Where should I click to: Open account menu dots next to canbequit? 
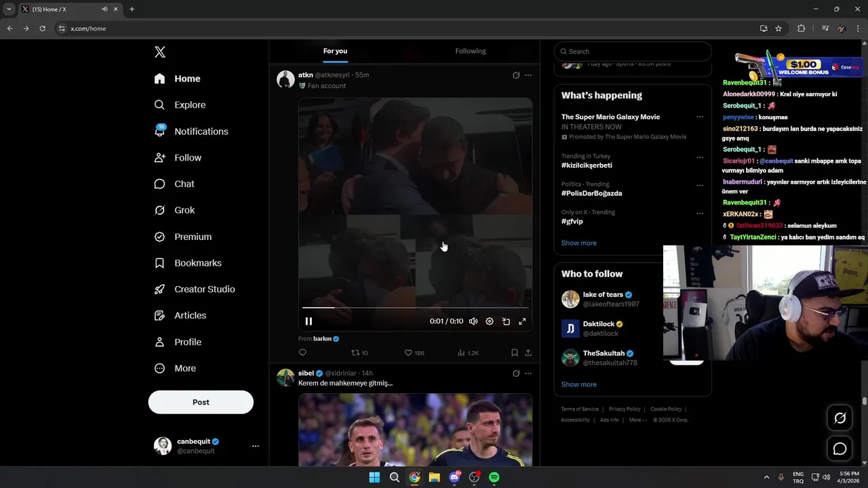click(256, 446)
